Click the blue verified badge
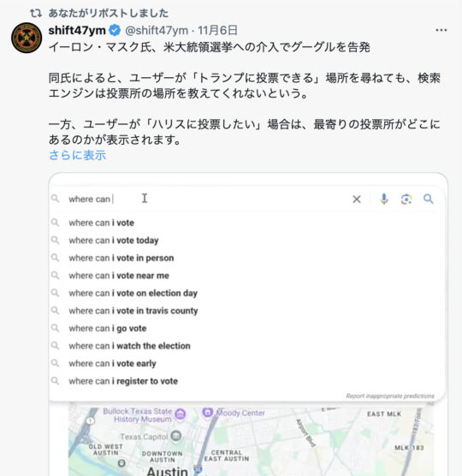The height and width of the screenshot is (476, 462). tap(115, 30)
